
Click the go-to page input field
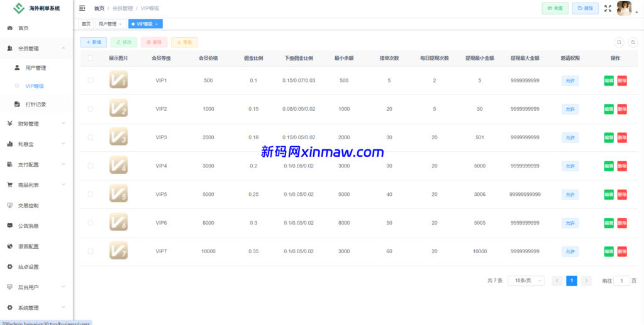(621, 280)
